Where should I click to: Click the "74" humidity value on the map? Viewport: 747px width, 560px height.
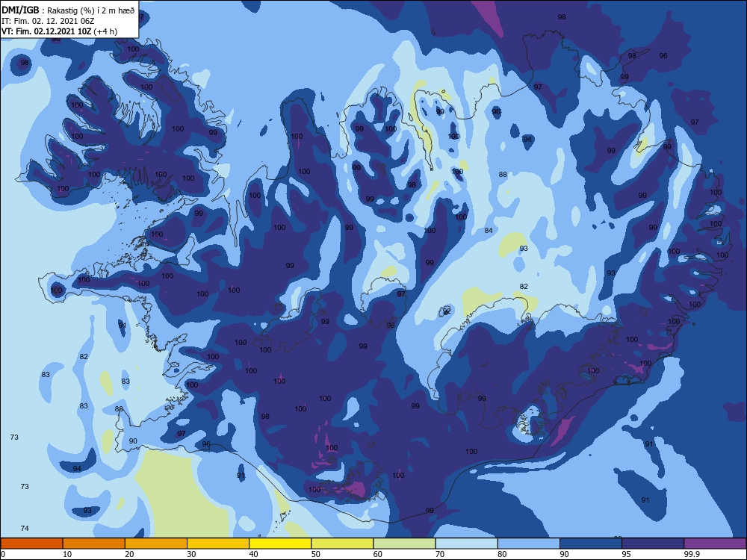coord(25,528)
